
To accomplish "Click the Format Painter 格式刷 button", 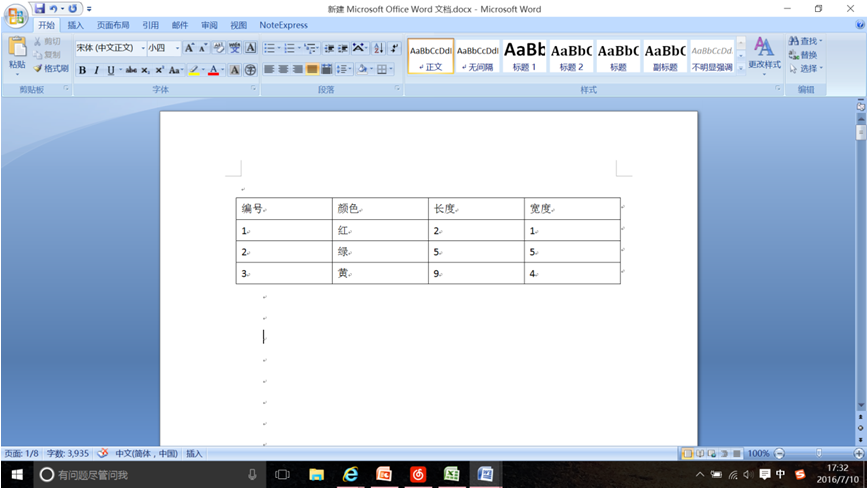I will pyautogui.click(x=50, y=69).
